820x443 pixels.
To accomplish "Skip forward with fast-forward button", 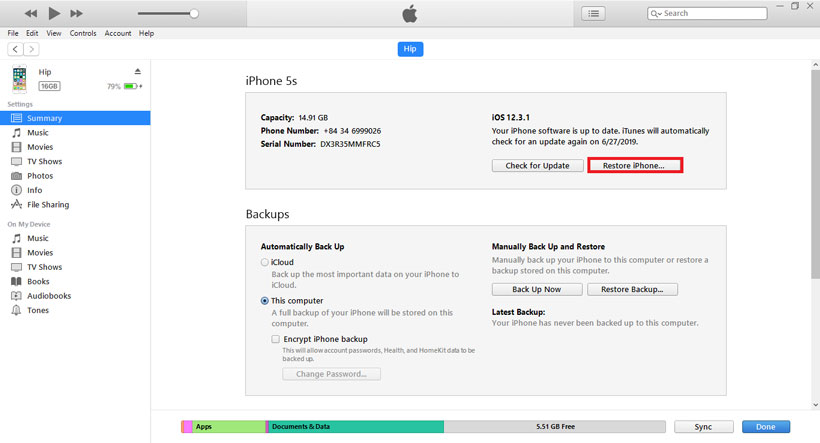I will [76, 14].
